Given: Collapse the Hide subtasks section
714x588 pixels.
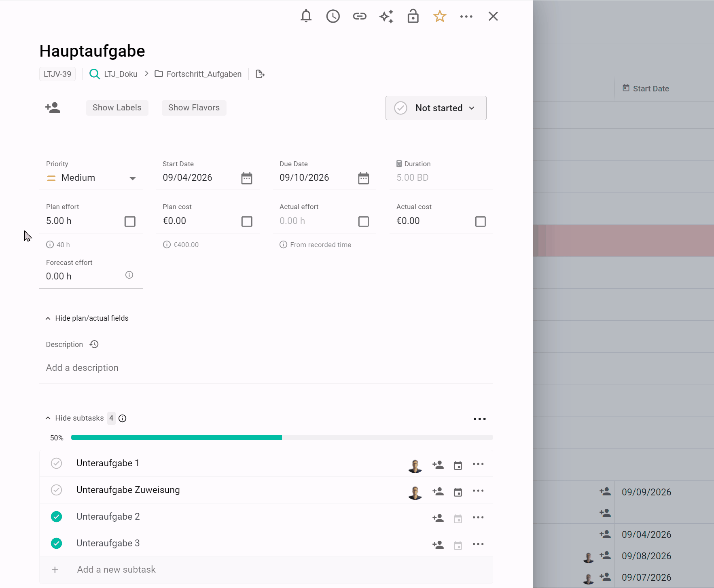Looking at the screenshot, I should click(75, 418).
